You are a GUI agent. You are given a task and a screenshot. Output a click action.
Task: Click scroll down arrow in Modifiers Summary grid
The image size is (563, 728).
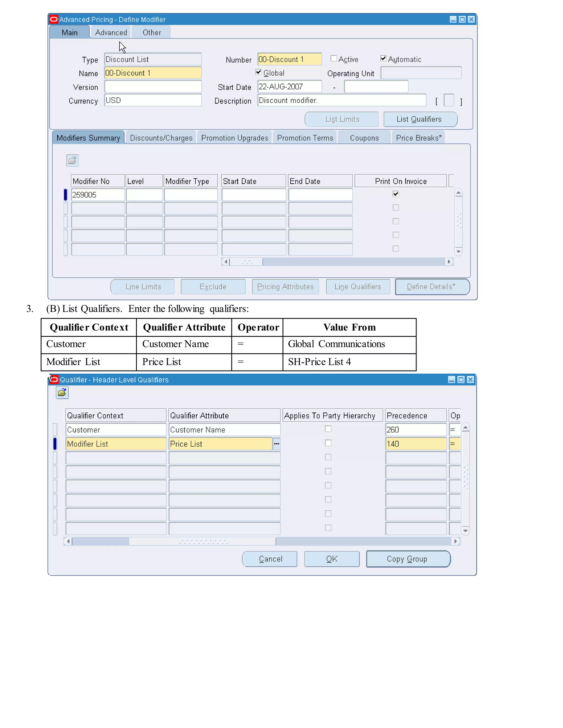(459, 252)
